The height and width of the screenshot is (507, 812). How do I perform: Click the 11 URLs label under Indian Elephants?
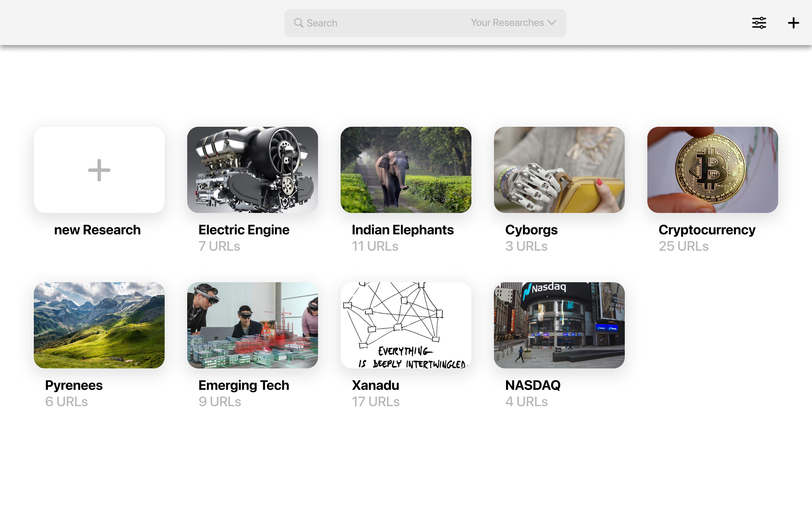[375, 246]
